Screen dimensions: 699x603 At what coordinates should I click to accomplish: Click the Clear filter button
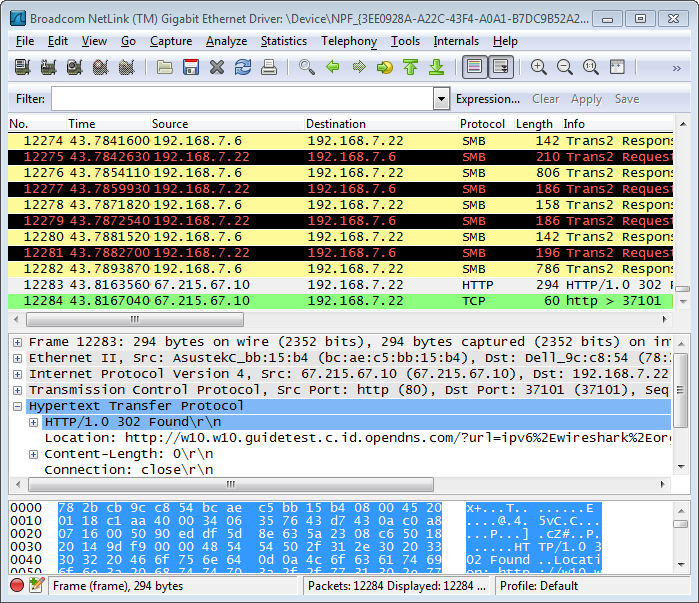point(545,99)
